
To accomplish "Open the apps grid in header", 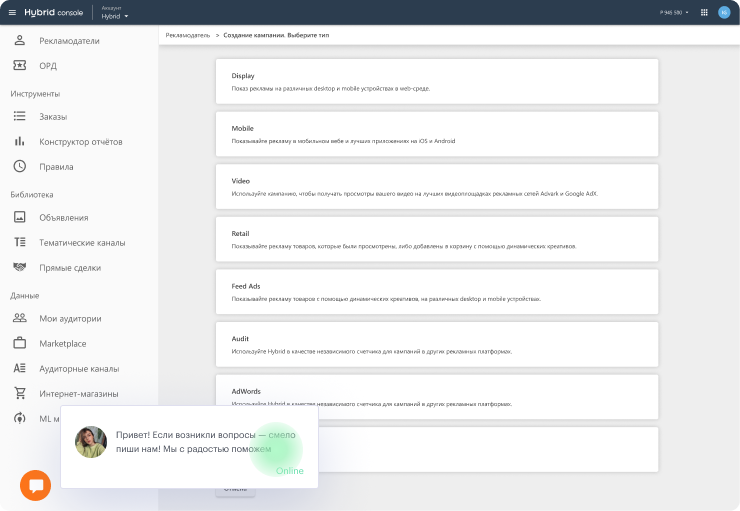I will (x=704, y=12).
